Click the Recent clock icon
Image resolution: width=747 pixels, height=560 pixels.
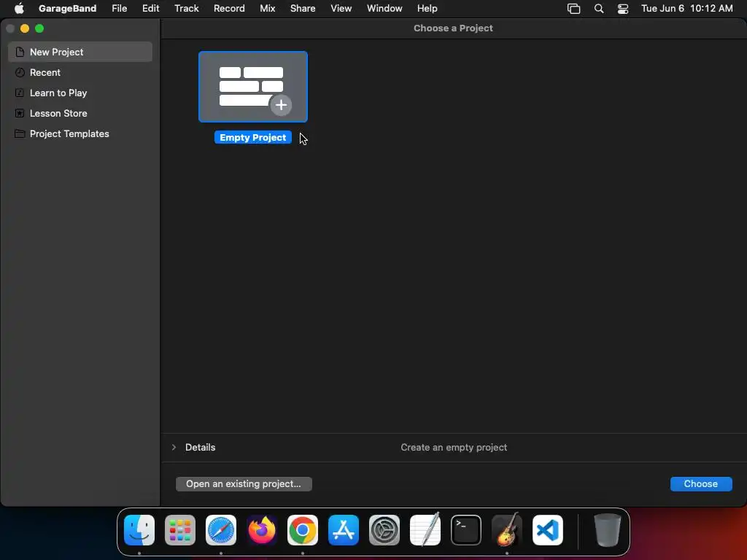pyautogui.click(x=20, y=72)
